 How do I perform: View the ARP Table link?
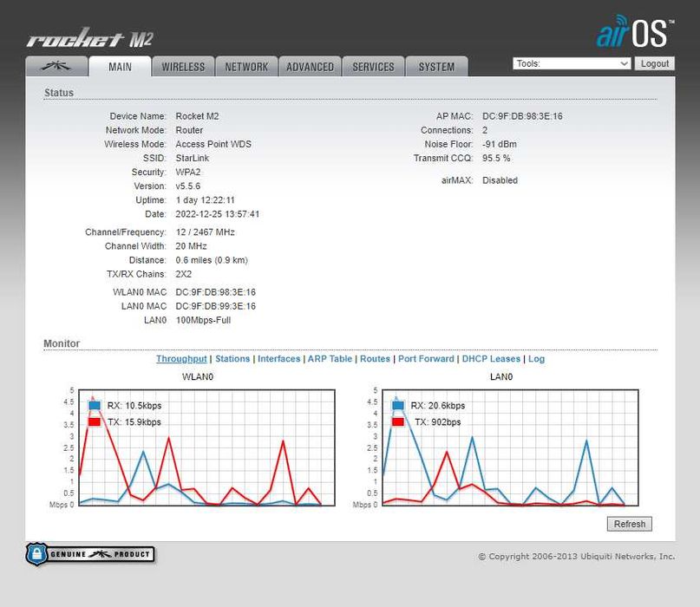pos(330,359)
